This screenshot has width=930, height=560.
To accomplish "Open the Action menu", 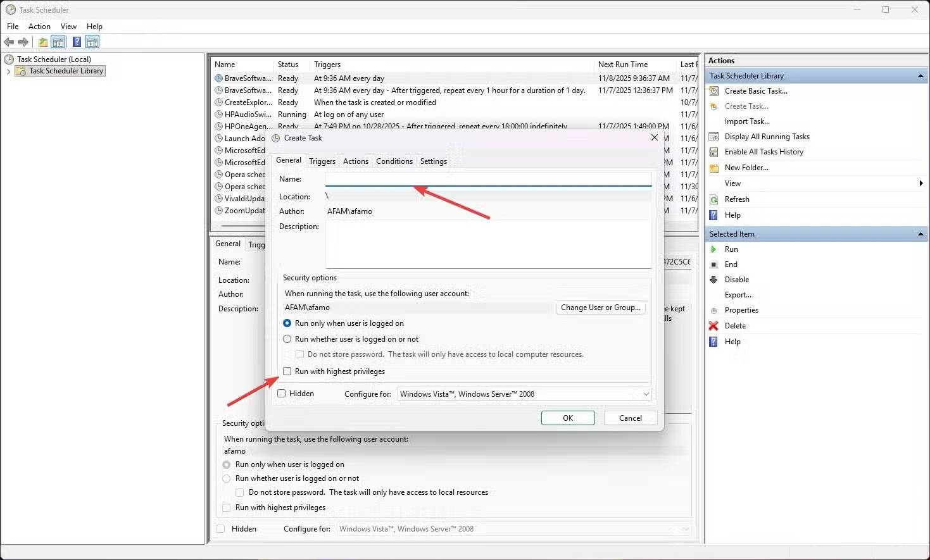I will (39, 27).
